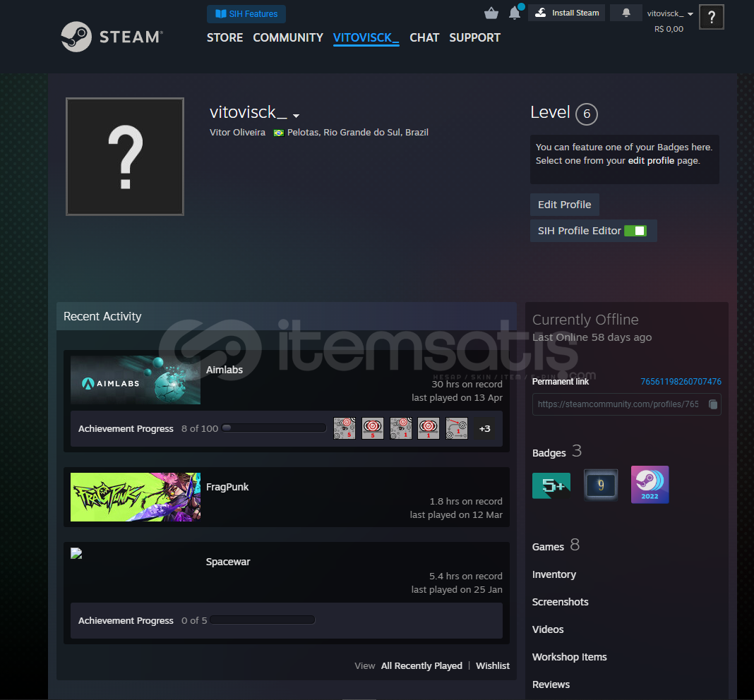The image size is (754, 700).
Task: Click the Install Steam button
Action: click(566, 13)
